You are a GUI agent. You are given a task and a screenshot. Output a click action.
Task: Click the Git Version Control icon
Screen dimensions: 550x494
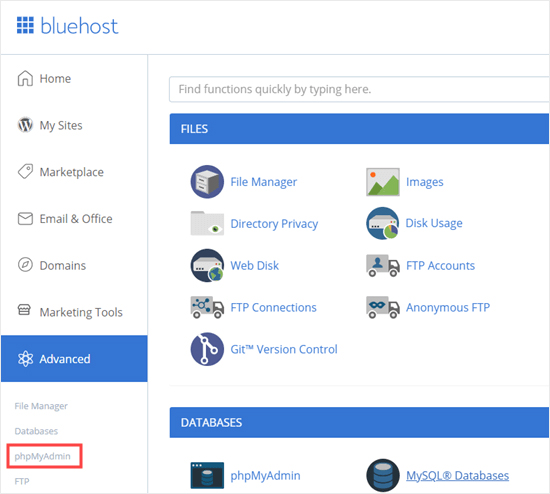pyautogui.click(x=207, y=349)
